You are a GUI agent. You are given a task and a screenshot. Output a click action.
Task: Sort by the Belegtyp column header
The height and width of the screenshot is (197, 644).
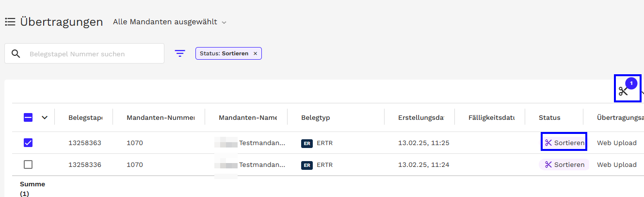[x=315, y=117]
